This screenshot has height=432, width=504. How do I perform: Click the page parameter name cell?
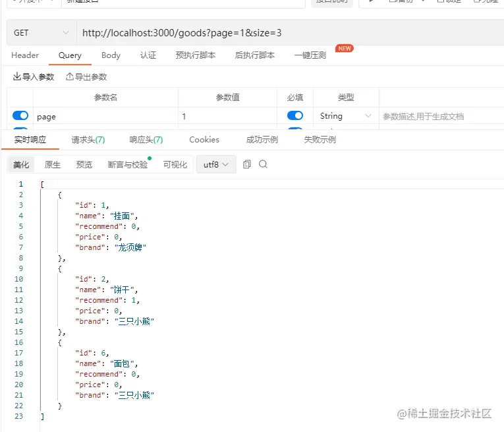pos(105,117)
